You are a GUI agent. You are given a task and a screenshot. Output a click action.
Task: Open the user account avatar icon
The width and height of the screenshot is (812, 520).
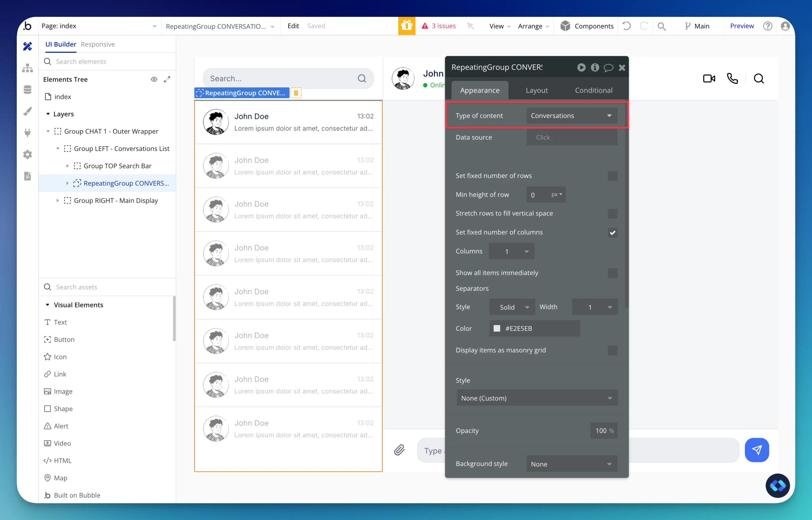coord(785,26)
